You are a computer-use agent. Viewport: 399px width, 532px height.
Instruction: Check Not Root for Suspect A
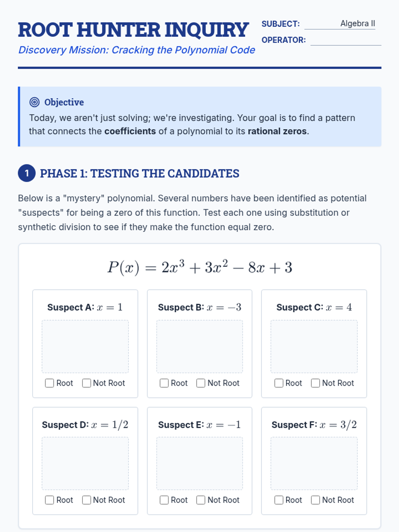(x=86, y=383)
